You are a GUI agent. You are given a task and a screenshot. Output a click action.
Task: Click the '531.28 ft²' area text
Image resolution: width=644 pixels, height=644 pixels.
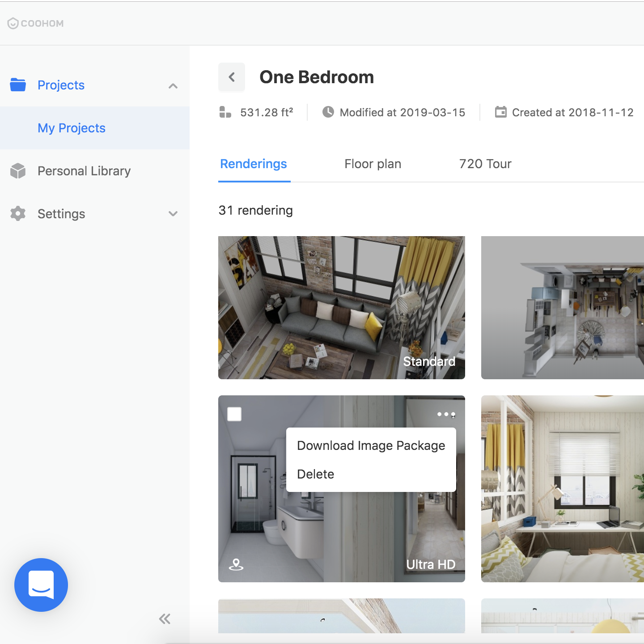click(267, 112)
